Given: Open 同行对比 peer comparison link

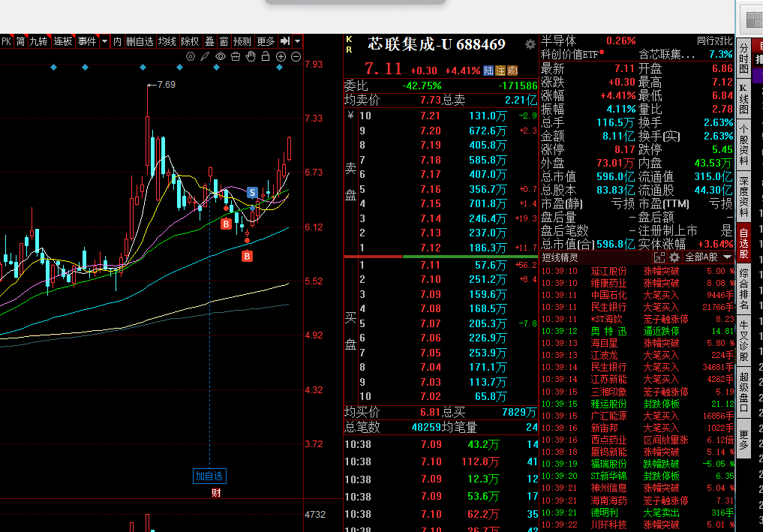Looking at the screenshot, I should pyautogui.click(x=715, y=41).
